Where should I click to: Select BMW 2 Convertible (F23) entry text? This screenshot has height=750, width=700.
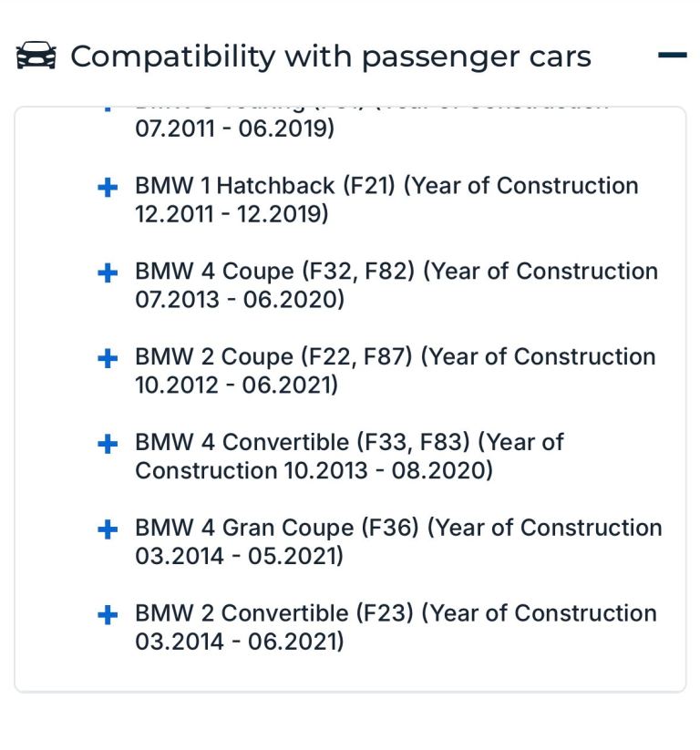(396, 627)
